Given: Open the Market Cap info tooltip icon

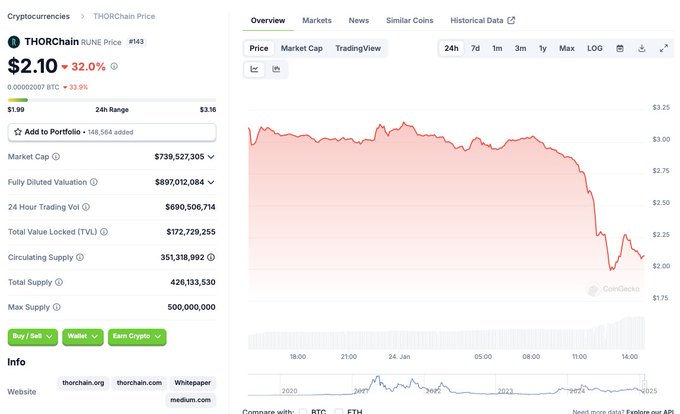Looking at the screenshot, I should coord(56,156).
